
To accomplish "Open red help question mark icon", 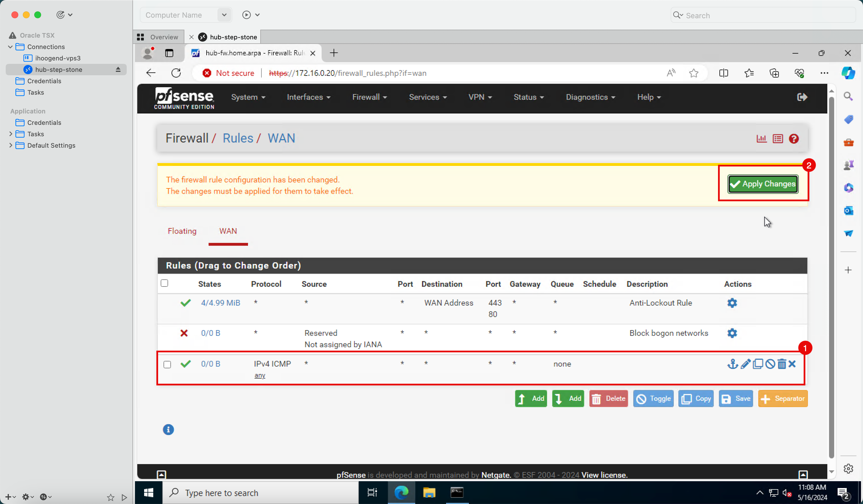I will tap(793, 139).
